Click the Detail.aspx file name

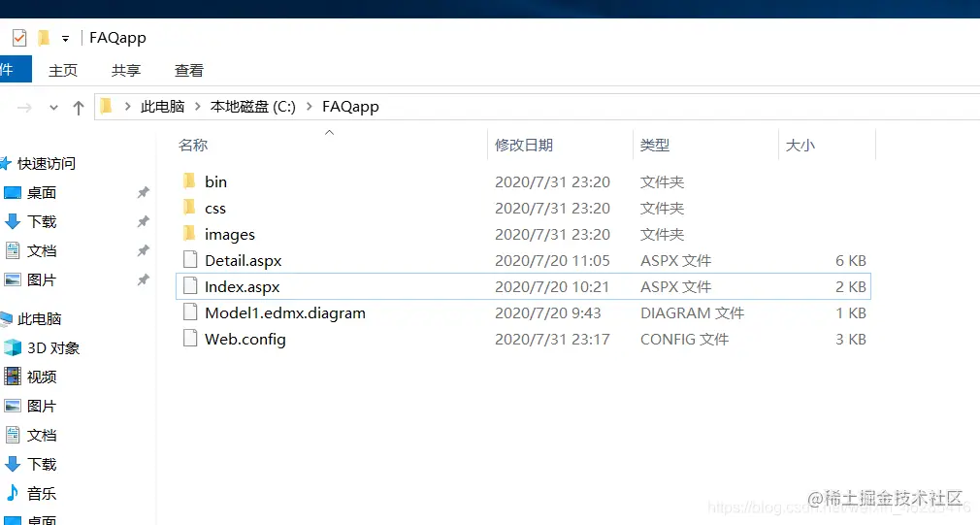[244, 261]
